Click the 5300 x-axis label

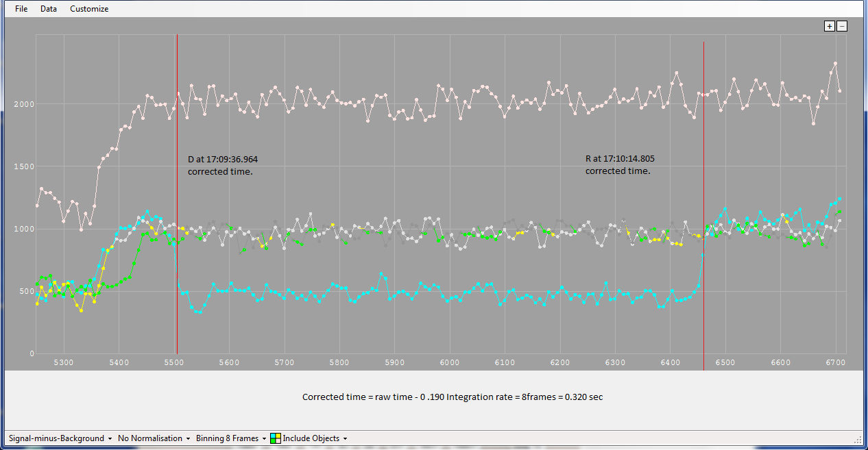[64, 362]
